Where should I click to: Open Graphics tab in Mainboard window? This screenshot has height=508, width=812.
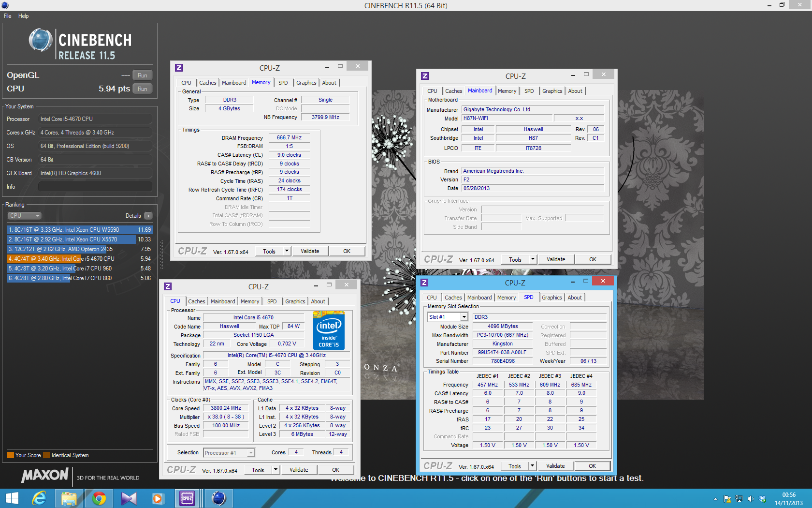552,91
